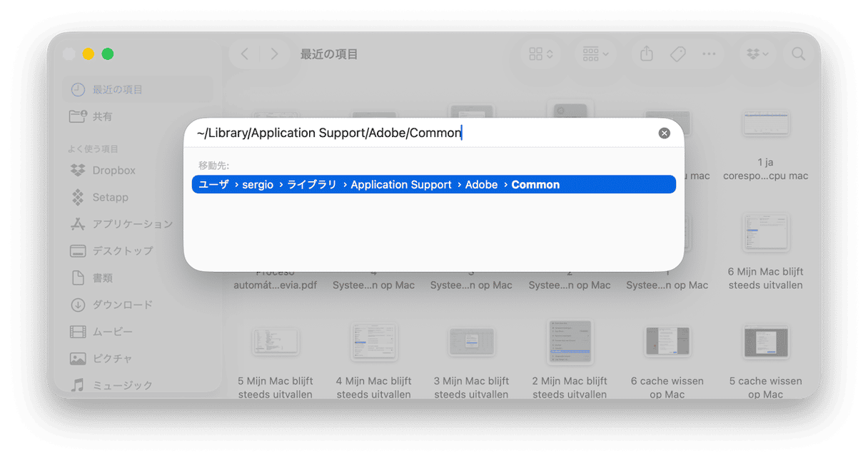Image resolution: width=868 pixels, height=461 pixels.
Task: Zoom the Finder window with green button
Action: (108, 54)
